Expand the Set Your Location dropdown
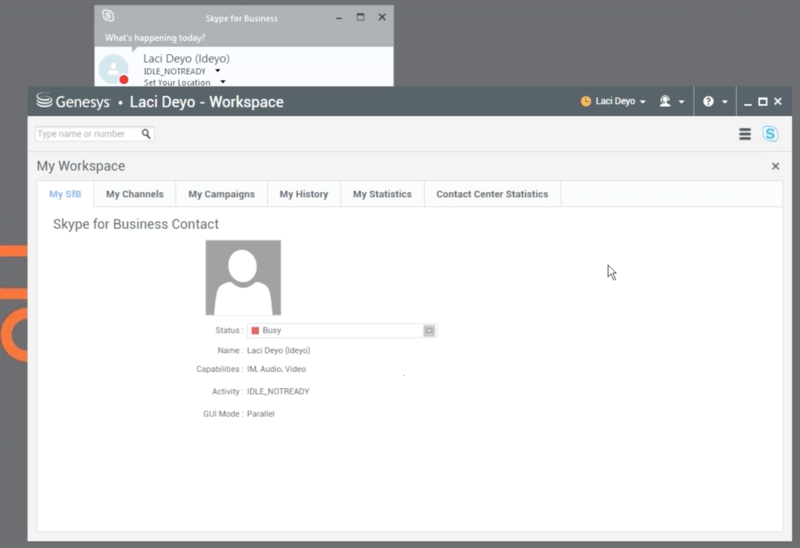 (x=223, y=82)
